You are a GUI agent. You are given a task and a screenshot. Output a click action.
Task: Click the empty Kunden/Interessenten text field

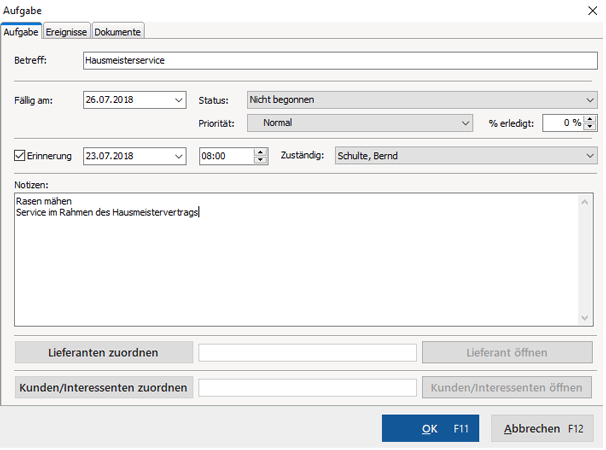308,387
